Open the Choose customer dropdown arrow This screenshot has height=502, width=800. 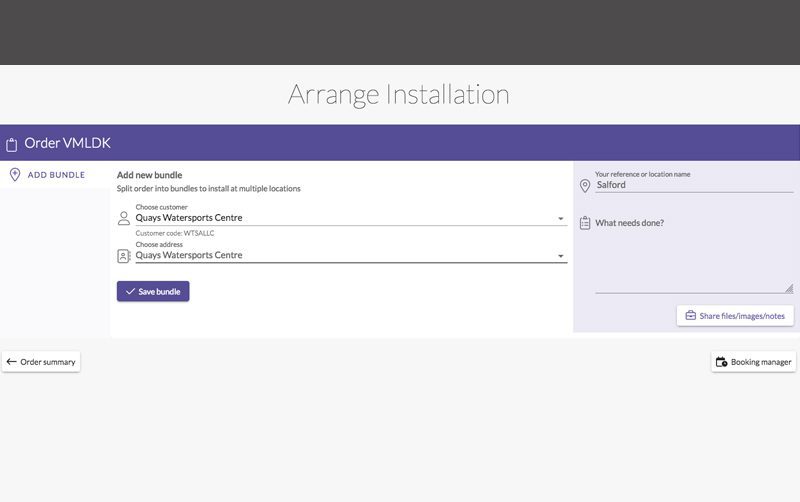(561, 218)
